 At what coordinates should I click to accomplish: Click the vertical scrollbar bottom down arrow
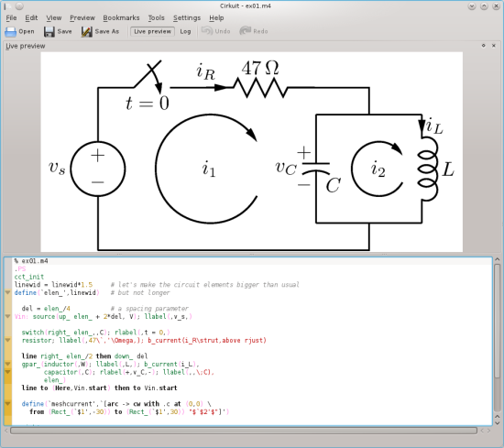point(497,423)
